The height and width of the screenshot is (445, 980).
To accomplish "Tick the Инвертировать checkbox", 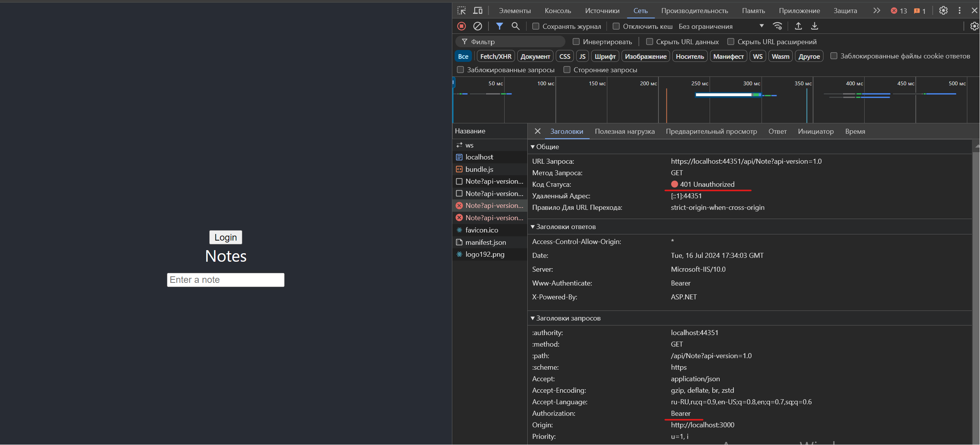I will click(576, 42).
